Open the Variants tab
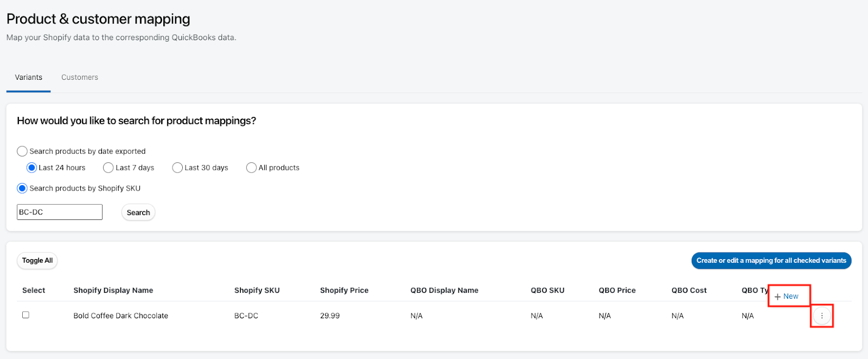868x359 pixels. click(29, 78)
